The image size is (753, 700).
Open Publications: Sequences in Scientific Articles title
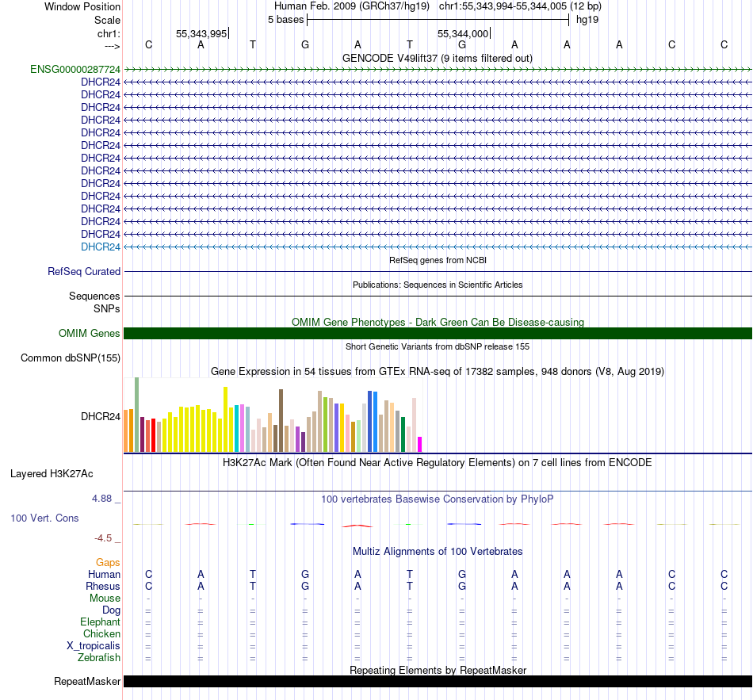tap(438, 285)
